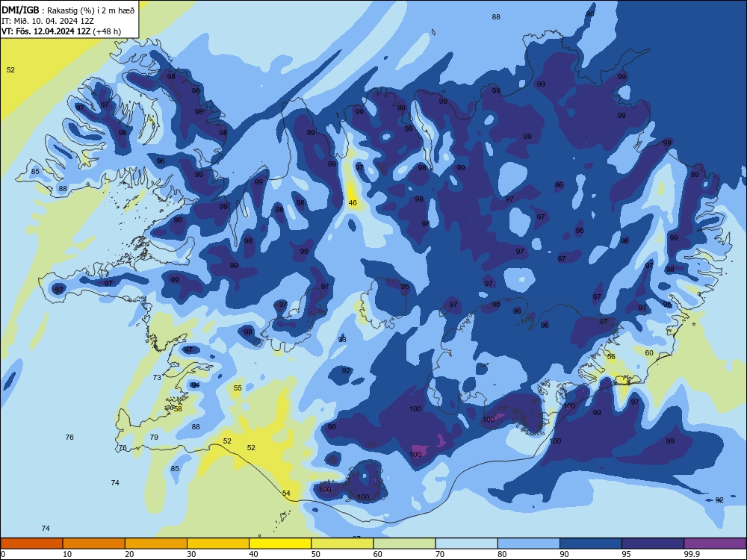747x560 pixels.
Task: Select the 73 humidity value on the map
Action: pos(157,377)
